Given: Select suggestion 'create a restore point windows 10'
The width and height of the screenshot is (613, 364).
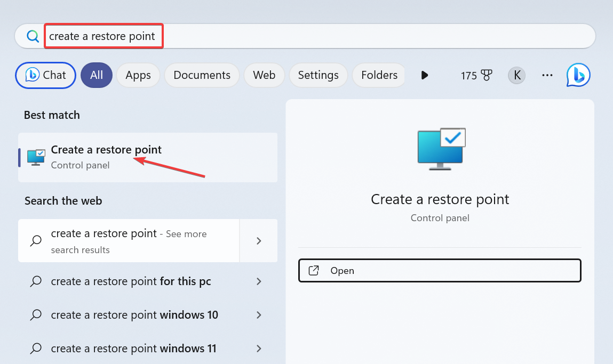Looking at the screenshot, I should point(134,315).
